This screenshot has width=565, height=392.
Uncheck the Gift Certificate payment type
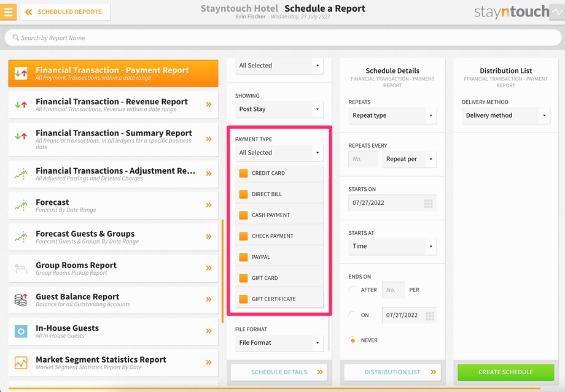pos(244,299)
